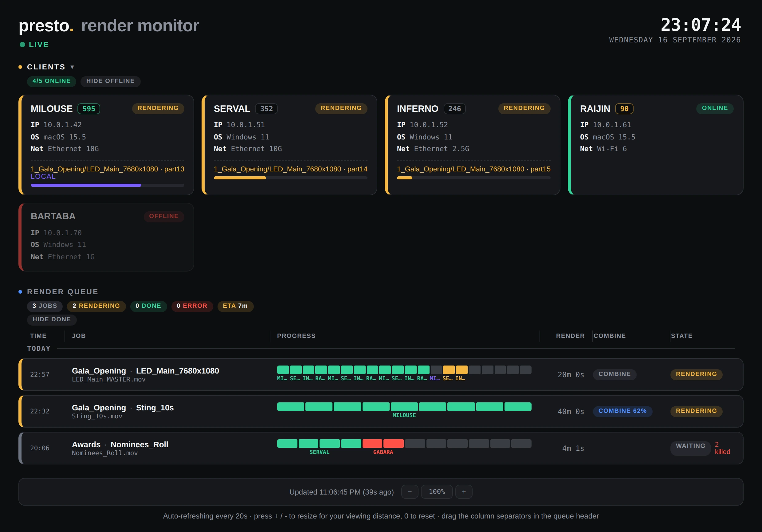Reset zoom via the 100% display
Image resolution: width=762 pixels, height=532 pixels.
[x=437, y=491]
